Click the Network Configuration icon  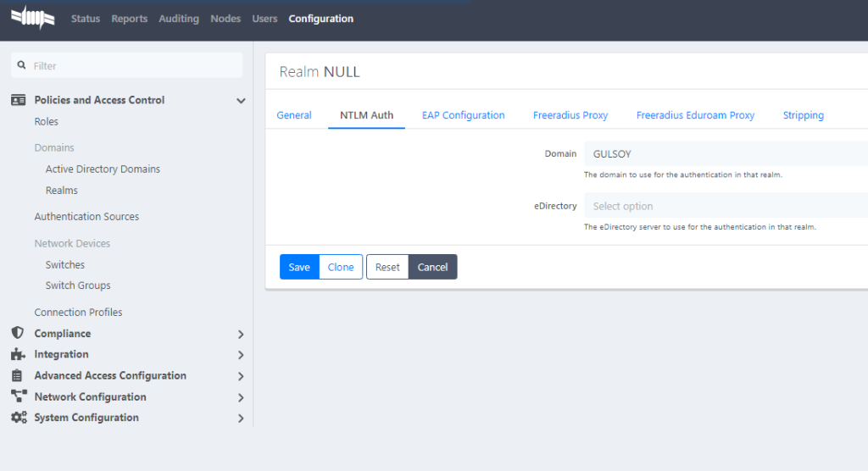point(18,396)
